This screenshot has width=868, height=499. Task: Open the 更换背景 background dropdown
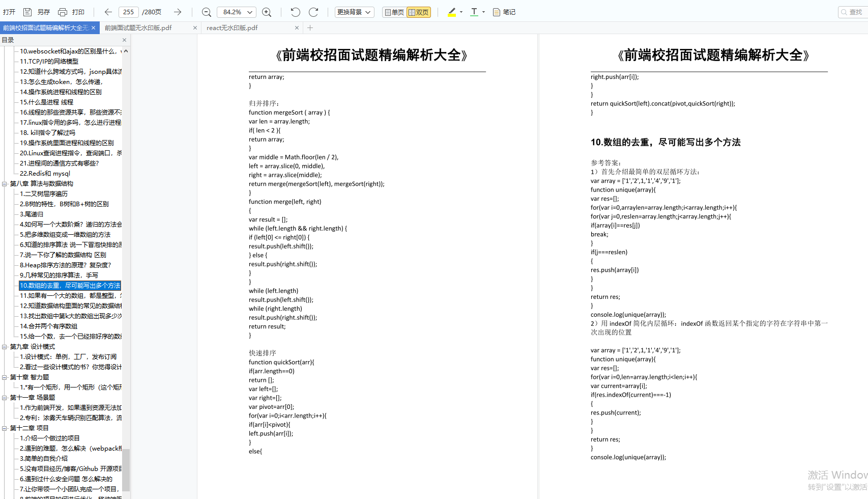(354, 12)
